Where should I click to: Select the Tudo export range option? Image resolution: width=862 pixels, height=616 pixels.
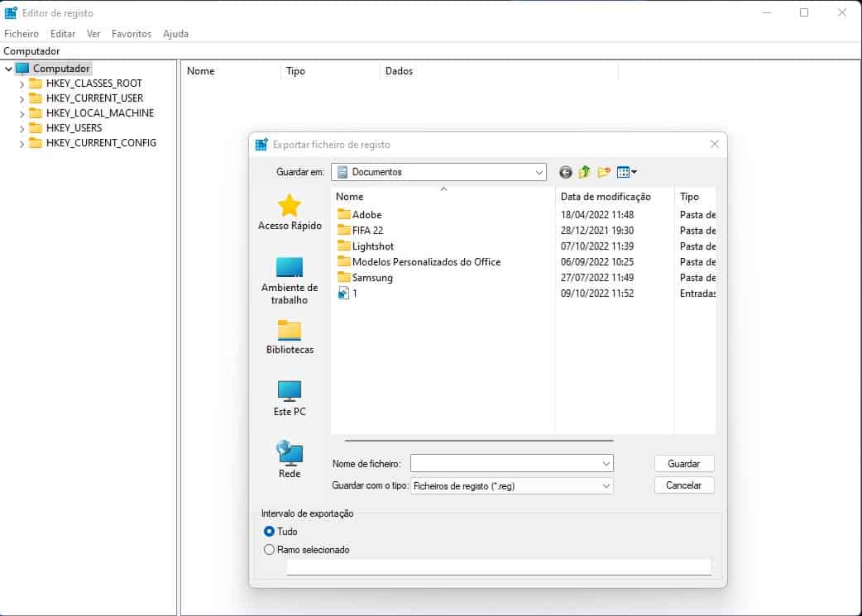pos(270,532)
